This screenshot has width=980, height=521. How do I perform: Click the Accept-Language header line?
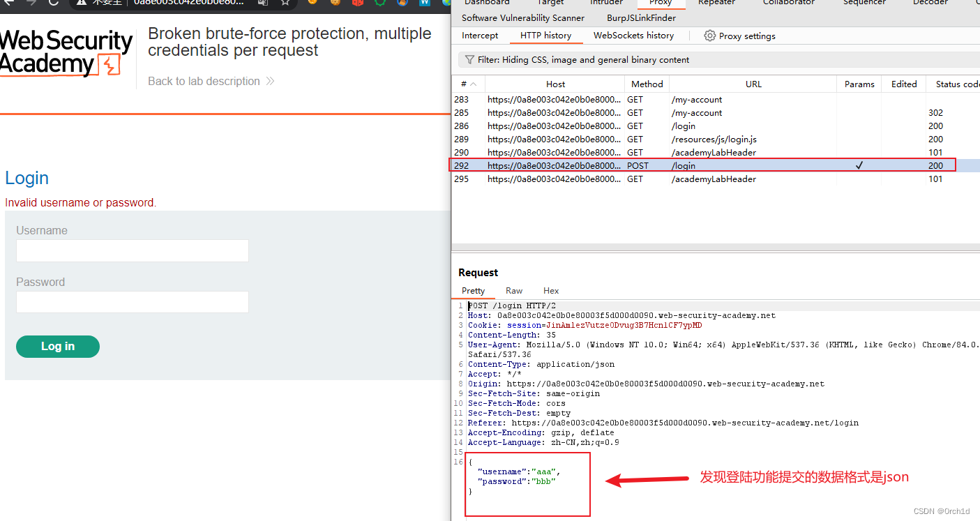pyautogui.click(x=543, y=442)
